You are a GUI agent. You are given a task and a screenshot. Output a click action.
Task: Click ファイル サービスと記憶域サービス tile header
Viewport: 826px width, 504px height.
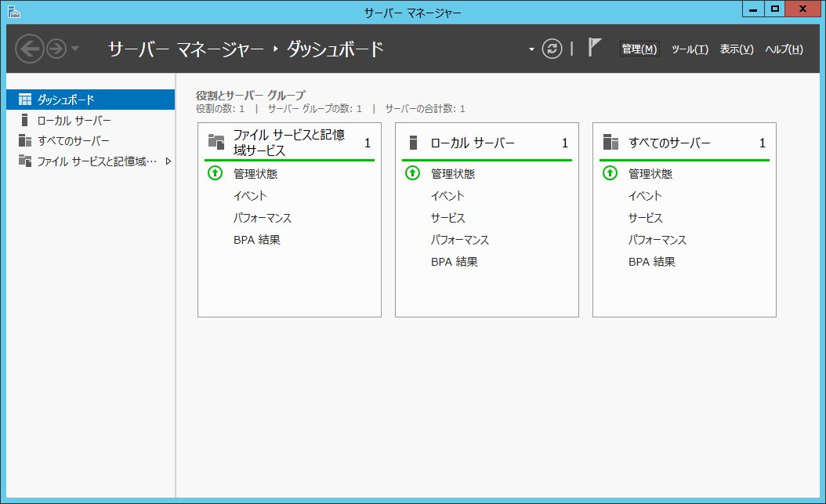tap(288, 143)
